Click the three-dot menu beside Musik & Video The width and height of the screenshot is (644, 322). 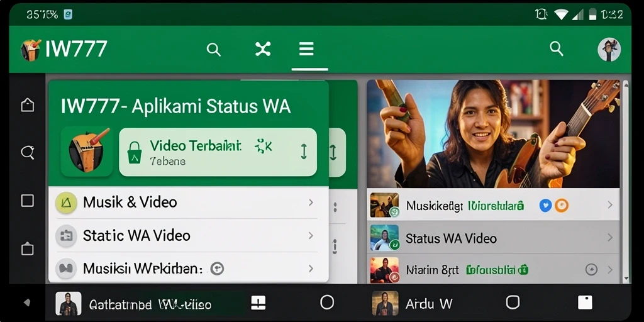(x=335, y=207)
